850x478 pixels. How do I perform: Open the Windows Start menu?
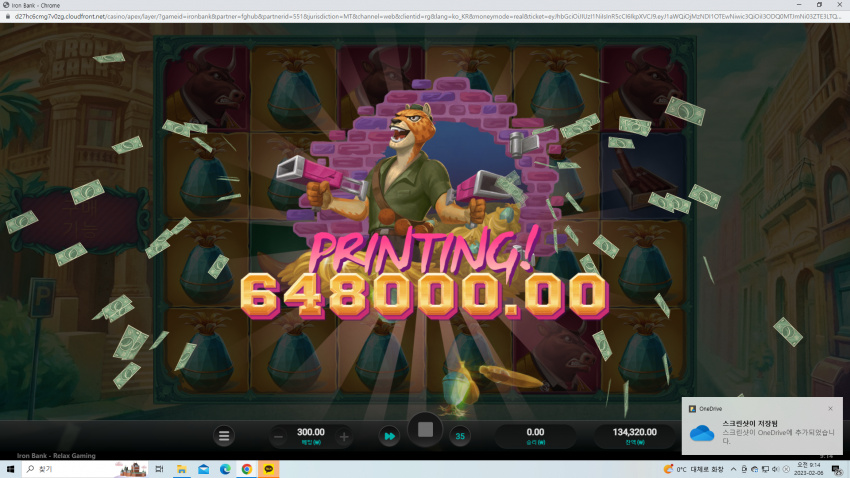pyautogui.click(x=10, y=469)
